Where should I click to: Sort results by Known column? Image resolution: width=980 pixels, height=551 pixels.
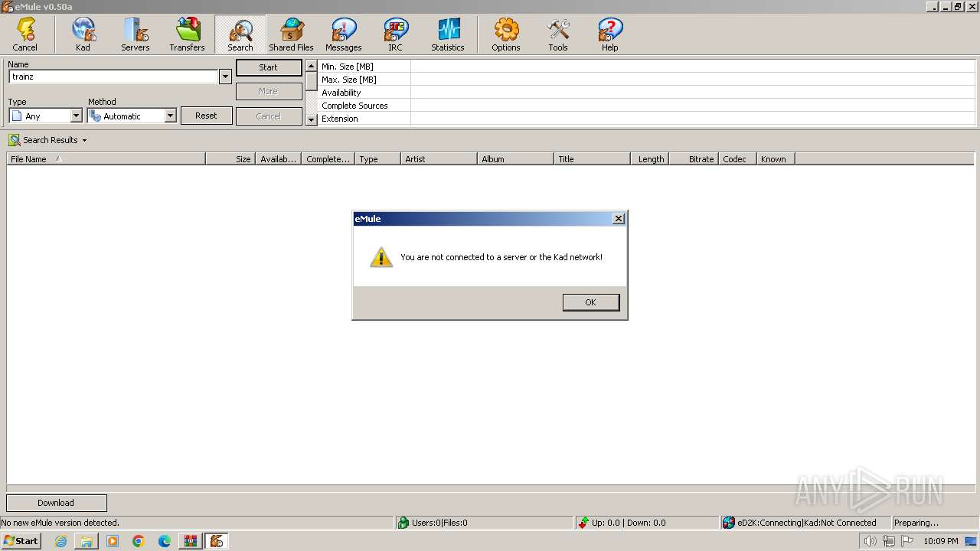point(776,159)
